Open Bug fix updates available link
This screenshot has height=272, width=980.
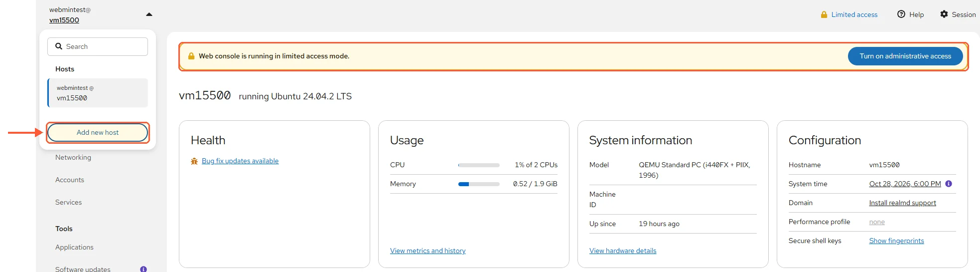coord(240,161)
